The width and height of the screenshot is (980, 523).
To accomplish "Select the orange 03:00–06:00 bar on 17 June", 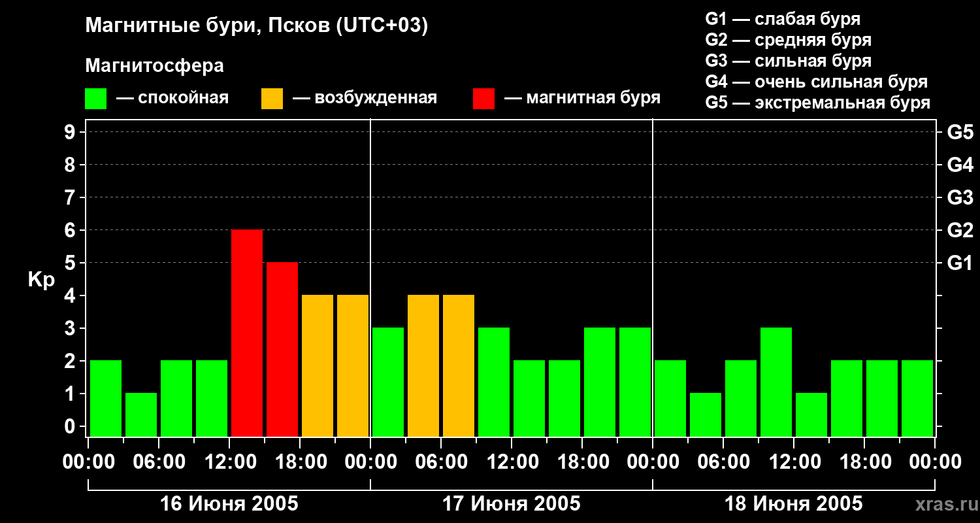I will point(423,365).
